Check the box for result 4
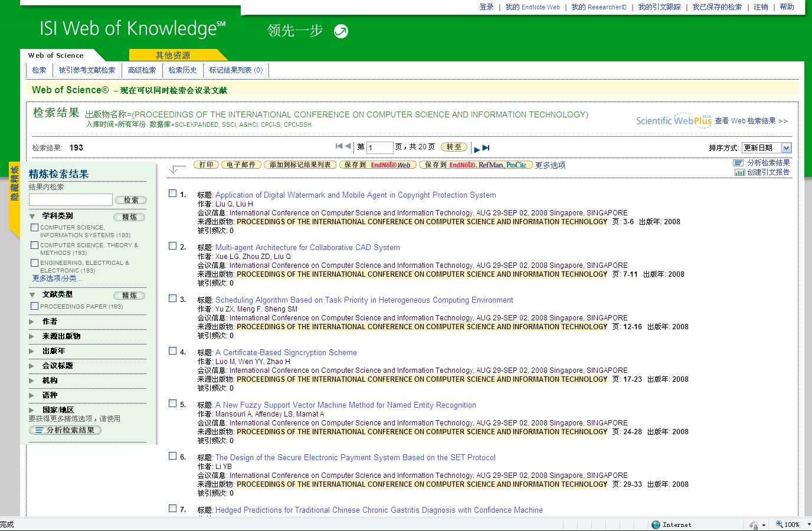 173,350
